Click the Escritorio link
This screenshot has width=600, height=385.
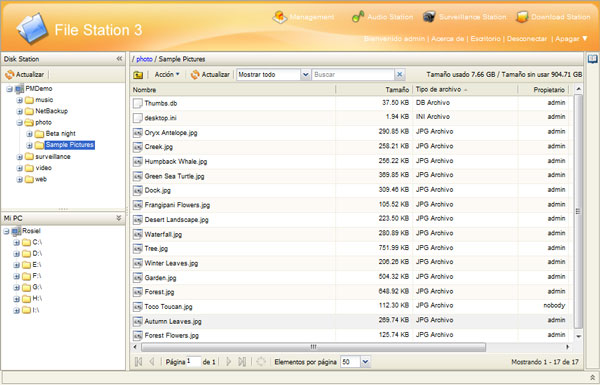click(x=485, y=39)
